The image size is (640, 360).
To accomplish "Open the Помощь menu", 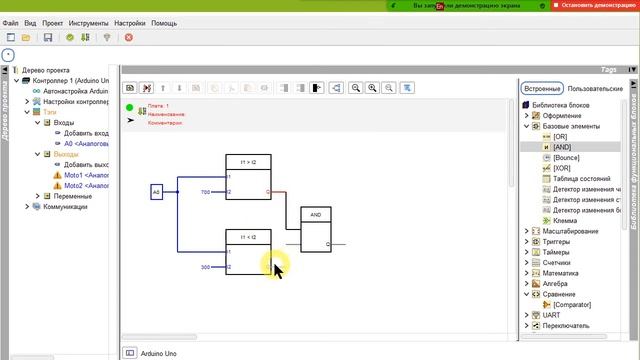I will [x=164, y=23].
